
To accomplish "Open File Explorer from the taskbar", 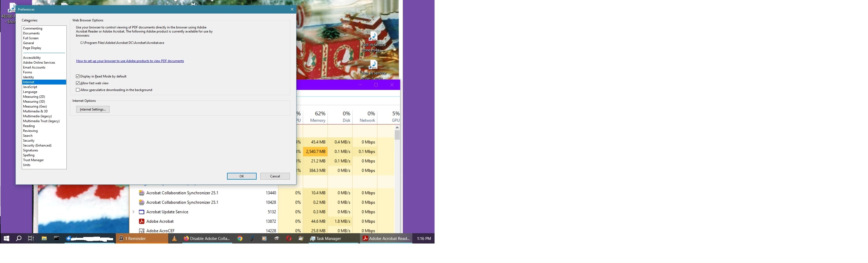I will pyautogui.click(x=44, y=238).
